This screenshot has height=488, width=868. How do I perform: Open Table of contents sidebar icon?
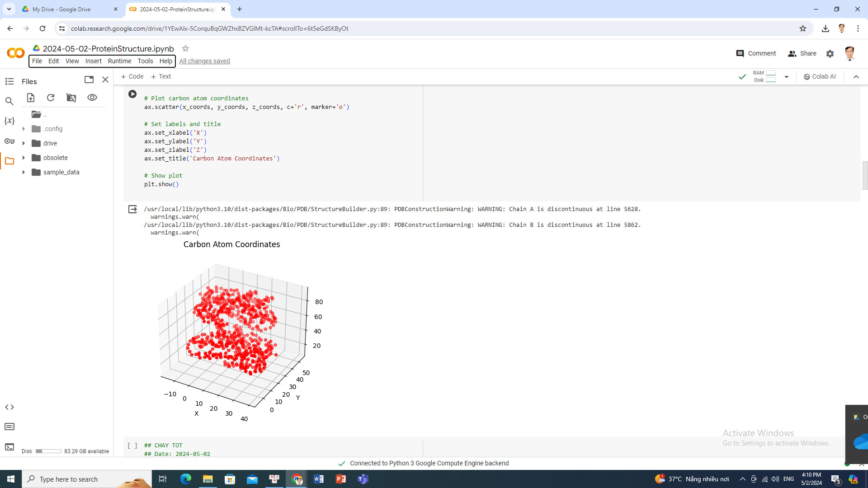pyautogui.click(x=9, y=81)
